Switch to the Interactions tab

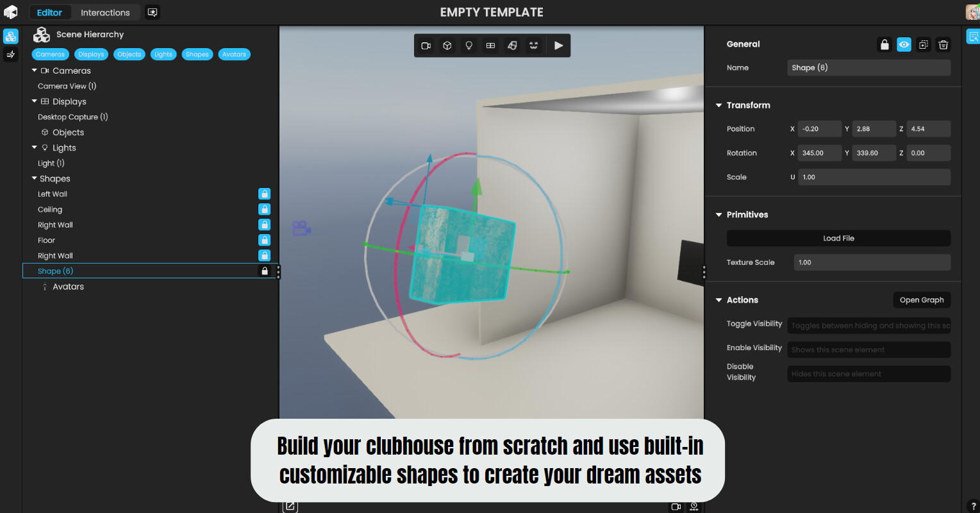click(x=105, y=13)
